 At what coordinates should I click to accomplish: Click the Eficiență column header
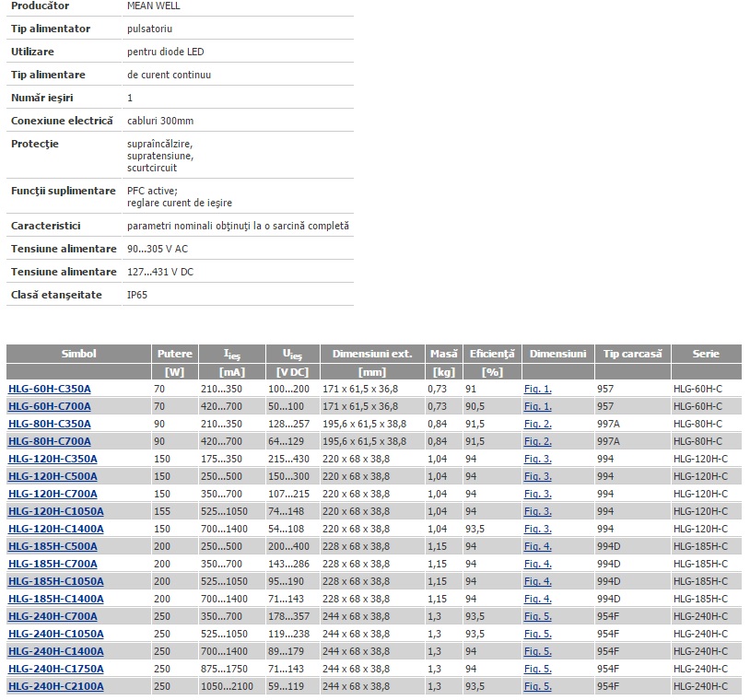(x=492, y=354)
